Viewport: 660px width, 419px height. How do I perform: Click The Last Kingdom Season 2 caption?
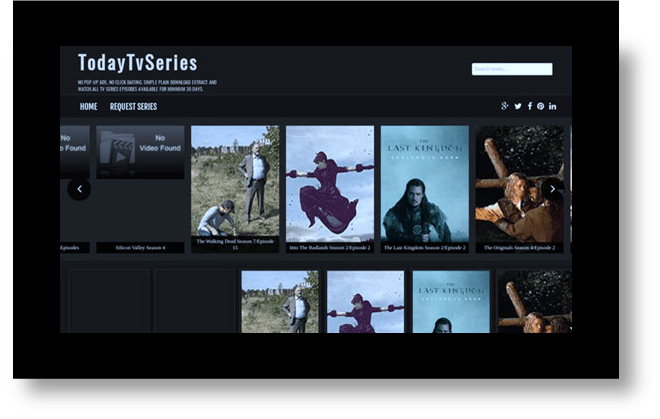(x=425, y=248)
